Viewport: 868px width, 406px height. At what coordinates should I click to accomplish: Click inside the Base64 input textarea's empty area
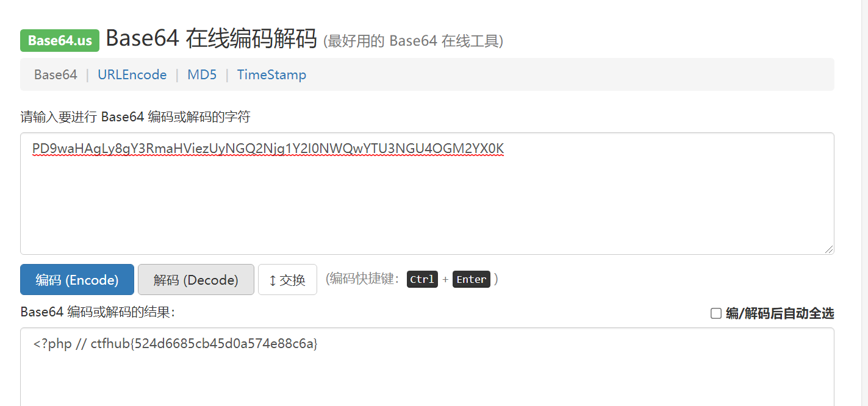(427, 207)
